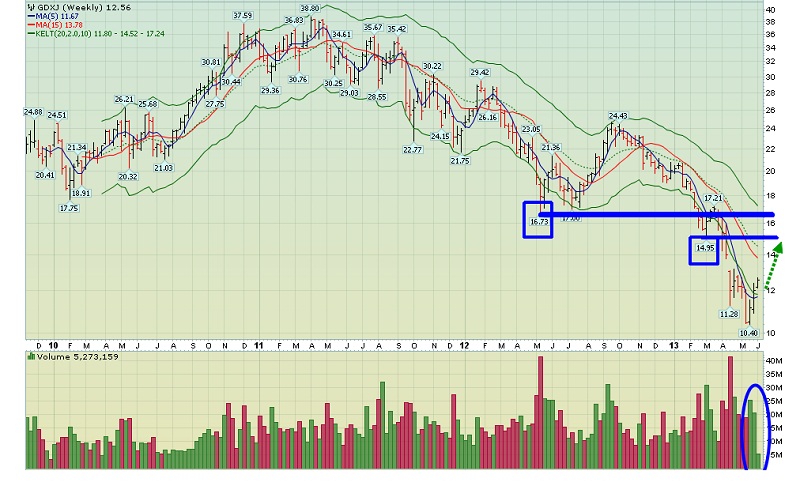Click the 24.43 high price label
Screen dimensions: 800x484
[618, 116]
